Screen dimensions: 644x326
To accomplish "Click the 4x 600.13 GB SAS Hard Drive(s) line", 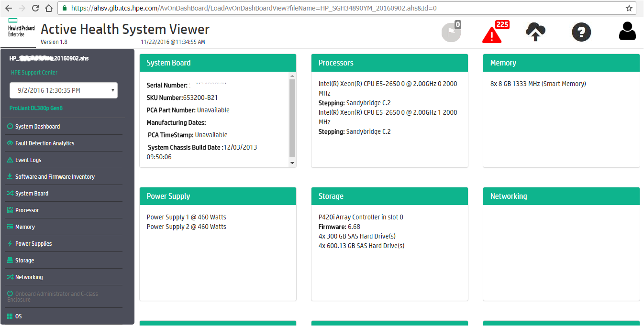I will pos(361,246).
